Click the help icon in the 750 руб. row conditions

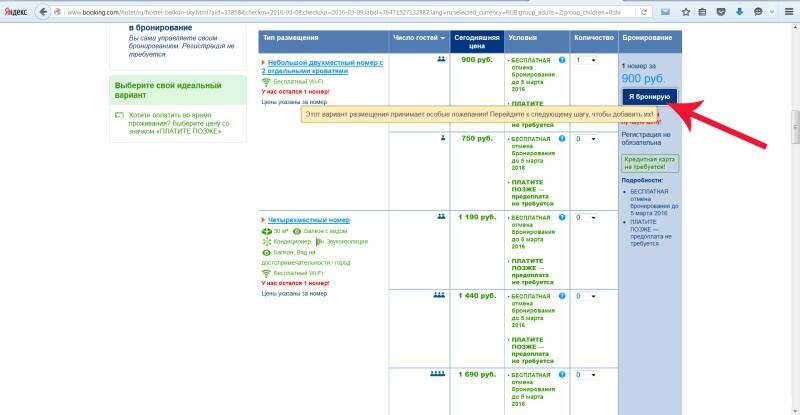[x=561, y=139]
